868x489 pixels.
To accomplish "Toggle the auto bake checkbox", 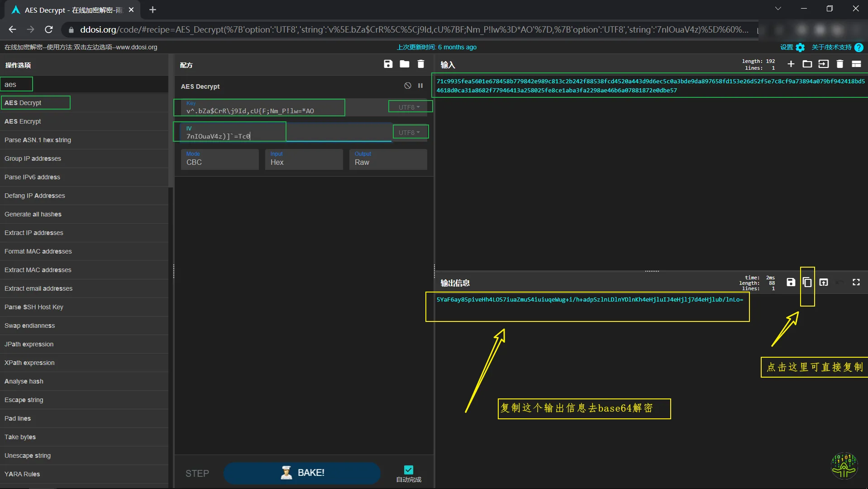I will (408, 470).
